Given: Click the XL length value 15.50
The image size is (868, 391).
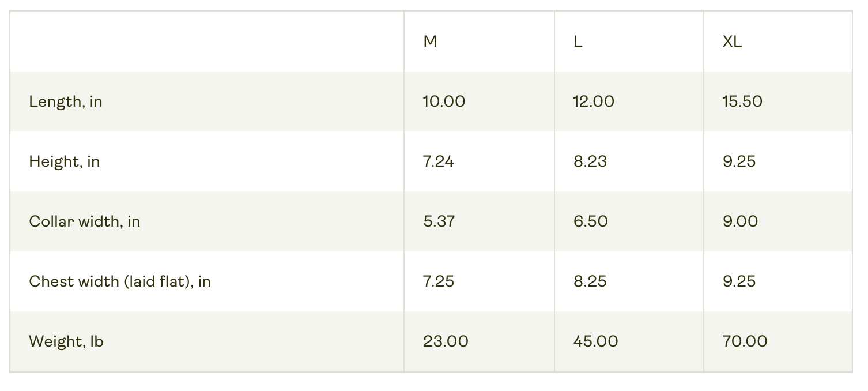Looking at the screenshot, I should pos(742,101).
